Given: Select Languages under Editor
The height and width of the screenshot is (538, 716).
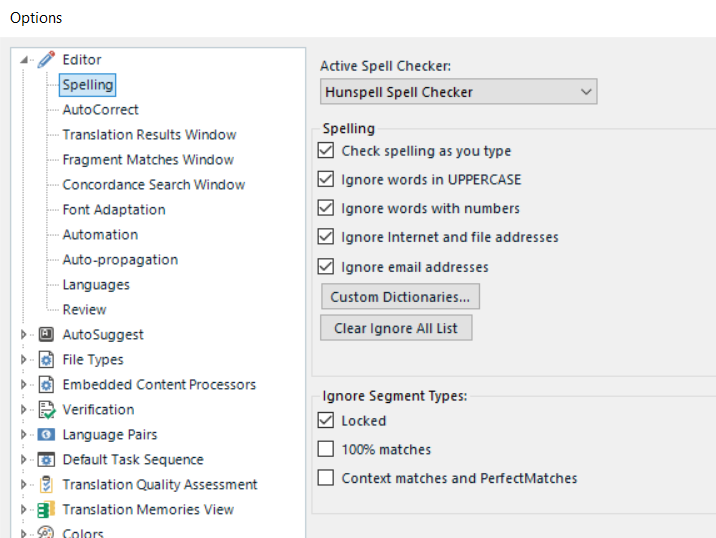Looking at the screenshot, I should click(96, 285).
